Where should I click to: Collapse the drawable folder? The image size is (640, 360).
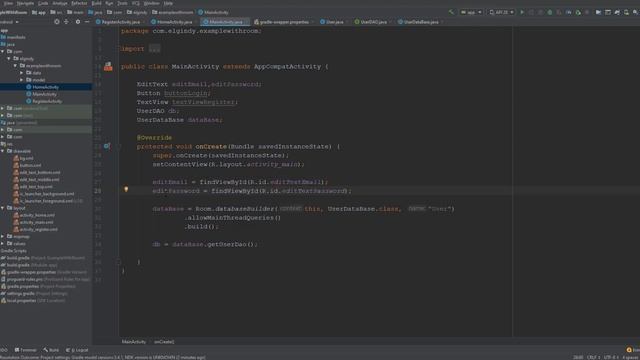click(3, 151)
